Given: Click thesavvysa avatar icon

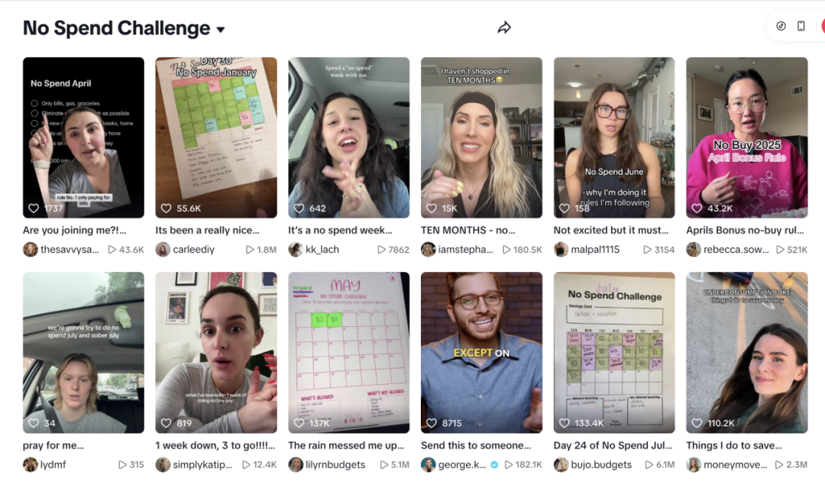Looking at the screenshot, I should 31,250.
